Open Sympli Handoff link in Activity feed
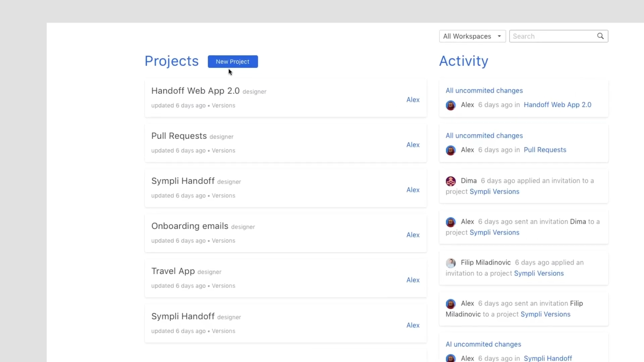The height and width of the screenshot is (362, 644). point(548,358)
